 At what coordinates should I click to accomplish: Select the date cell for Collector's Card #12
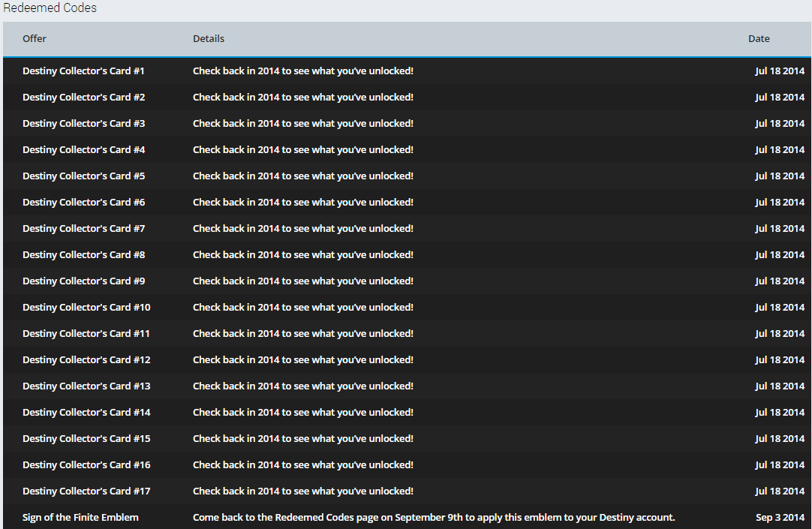click(779, 360)
